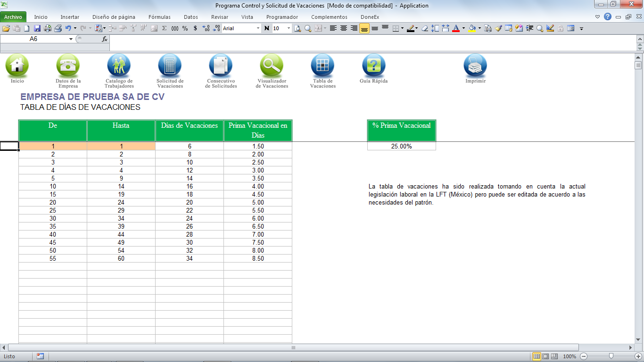Open the Arial font name dropdown
Viewport: 644px width, 362px height.
point(258,28)
